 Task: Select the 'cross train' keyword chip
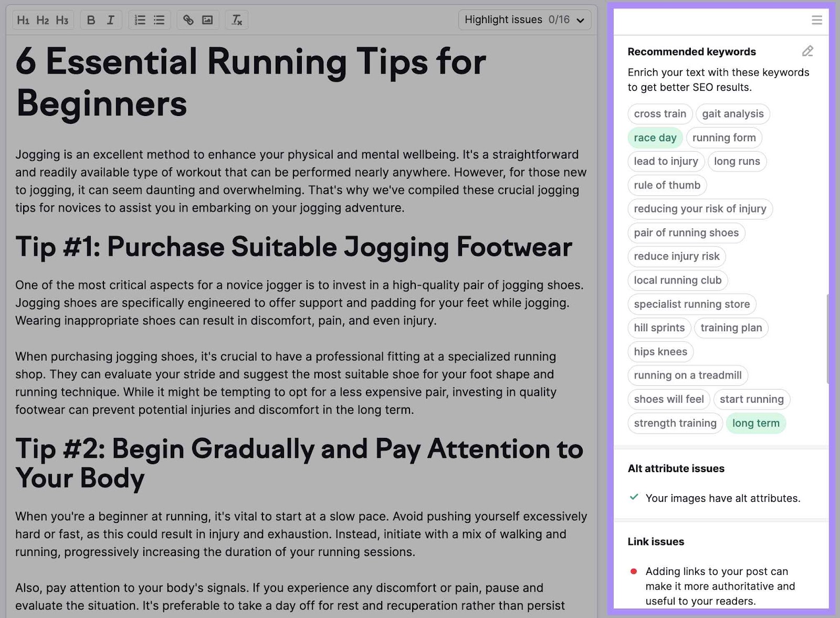(x=659, y=114)
